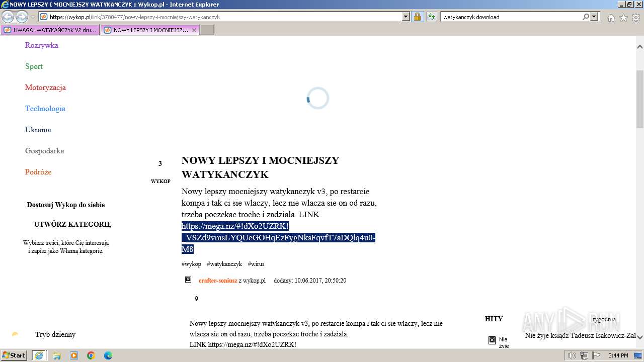The image size is (644, 362).
Task: Click the browser Forward arrow button
Action: tap(22, 17)
